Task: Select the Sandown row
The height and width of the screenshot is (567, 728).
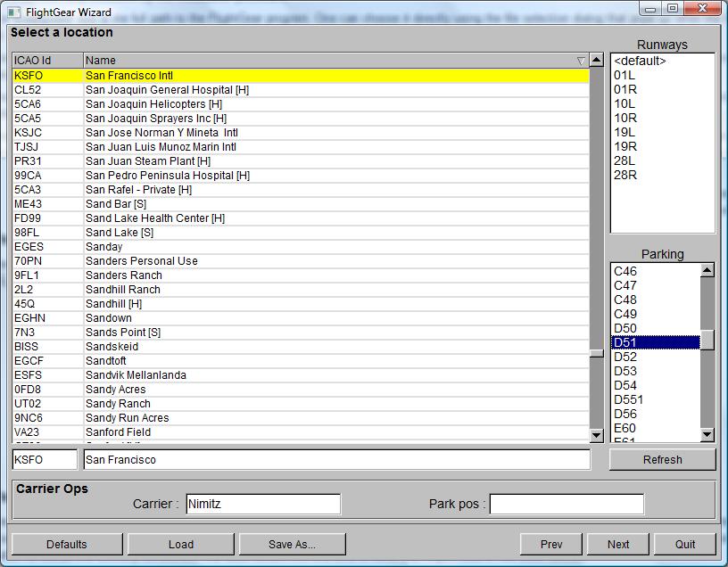Action: [301, 318]
